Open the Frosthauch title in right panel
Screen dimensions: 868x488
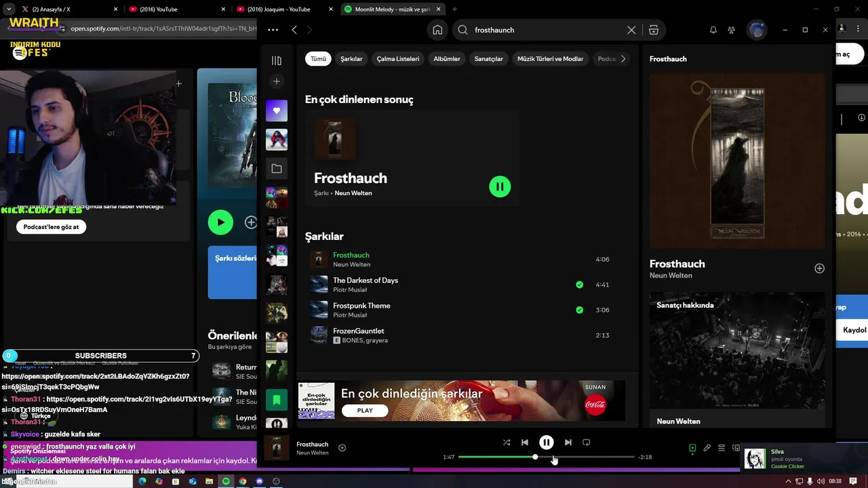tap(677, 264)
